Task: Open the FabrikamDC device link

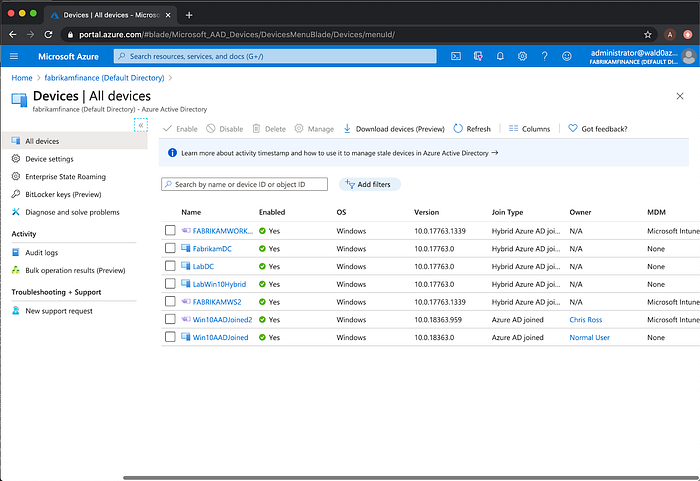Action: pos(212,249)
